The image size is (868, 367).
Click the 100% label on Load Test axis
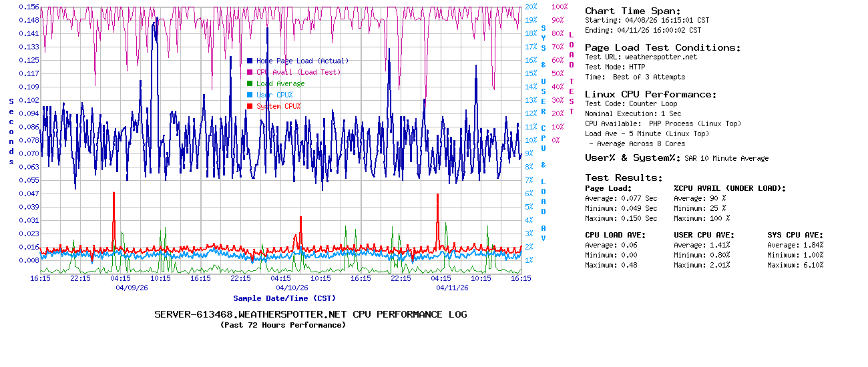[x=560, y=7]
